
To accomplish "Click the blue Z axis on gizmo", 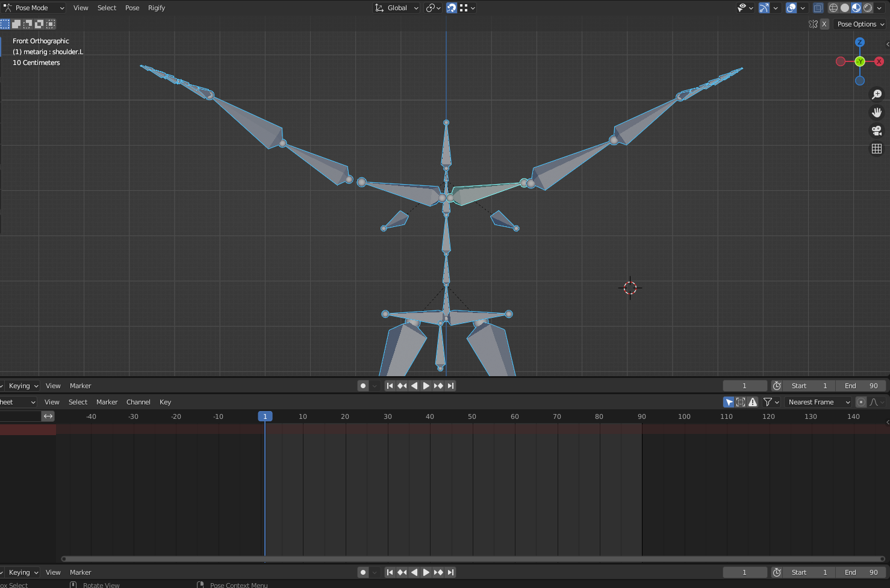I will point(860,42).
